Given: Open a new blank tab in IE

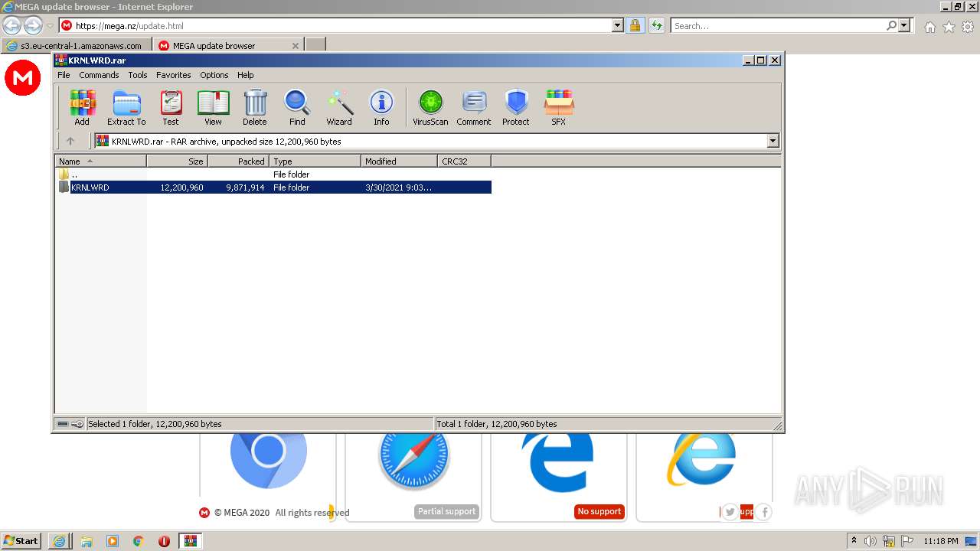Looking at the screenshot, I should (315, 45).
